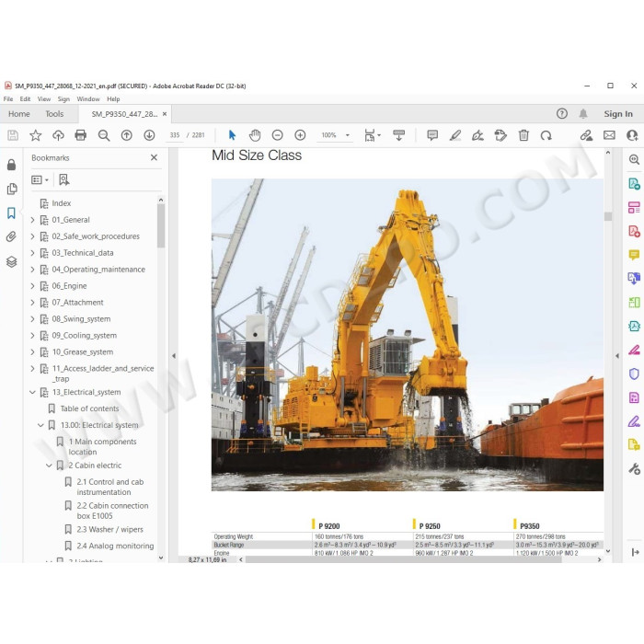Viewport: 644px width, 644px height.
Task: Star the file with the bookmark star icon
Action: [36, 135]
